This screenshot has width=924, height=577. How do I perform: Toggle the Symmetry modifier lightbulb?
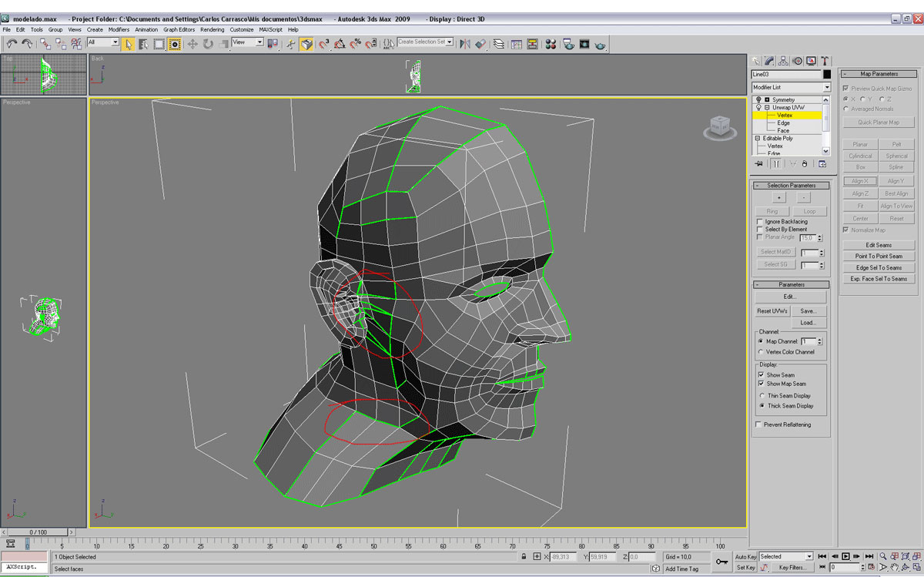[x=758, y=99]
